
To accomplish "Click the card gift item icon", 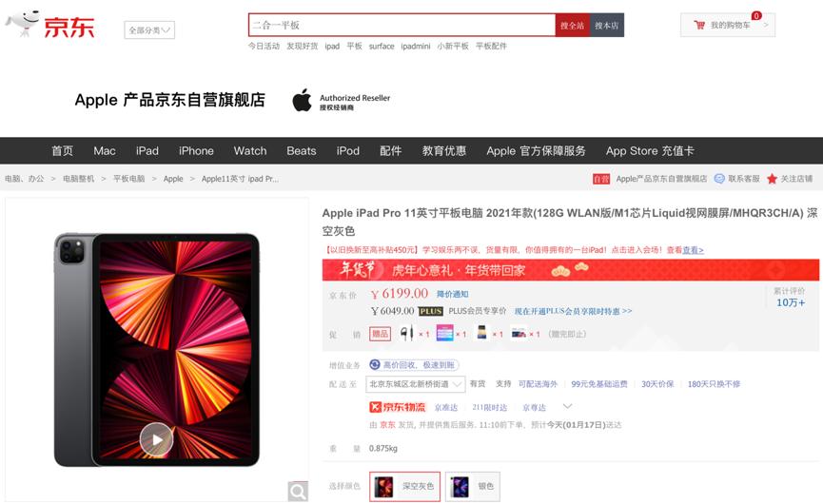I will (519, 333).
